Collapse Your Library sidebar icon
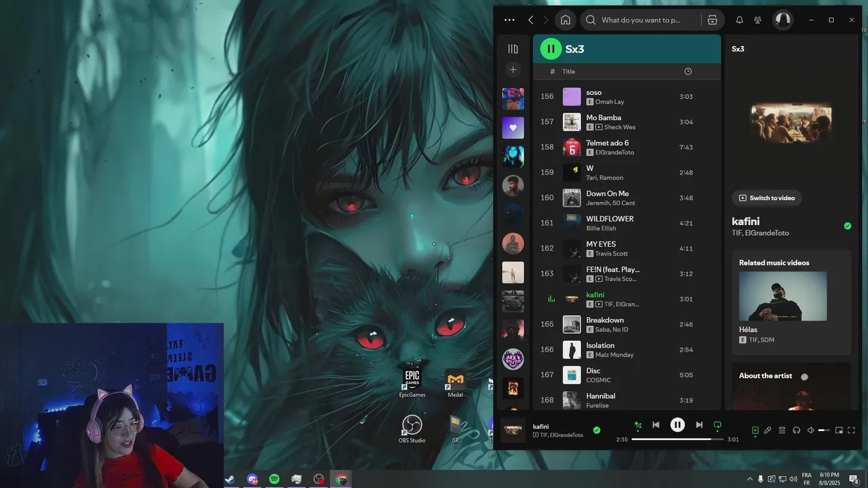The image size is (868, 488). click(x=513, y=49)
